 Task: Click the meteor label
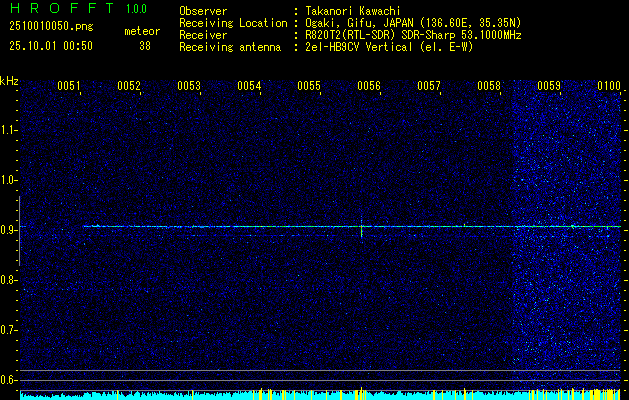point(142,31)
